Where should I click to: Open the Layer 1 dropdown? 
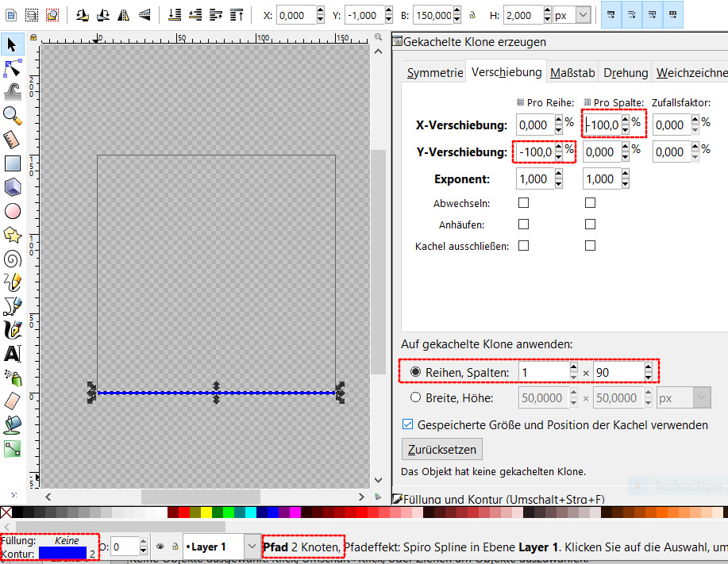[x=252, y=547]
